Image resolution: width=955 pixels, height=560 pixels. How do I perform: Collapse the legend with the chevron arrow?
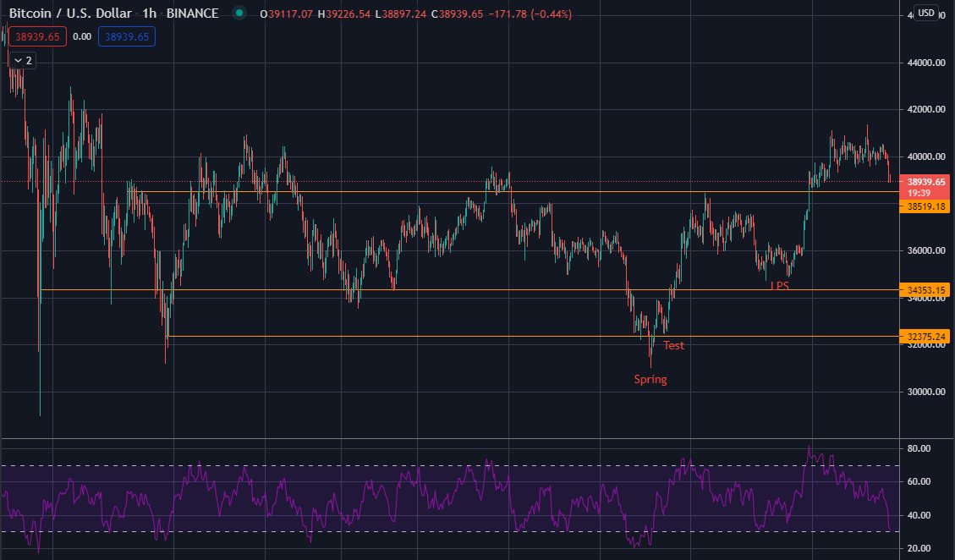pyautogui.click(x=19, y=60)
